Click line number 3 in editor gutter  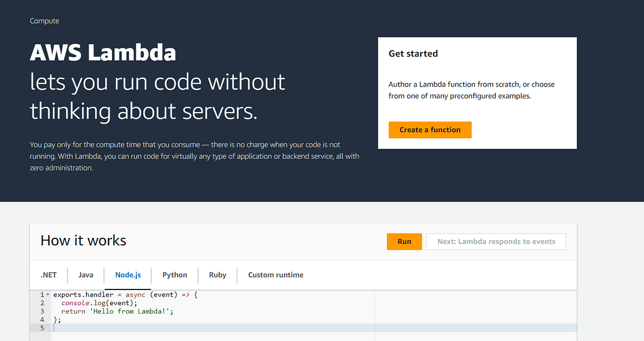pos(42,311)
